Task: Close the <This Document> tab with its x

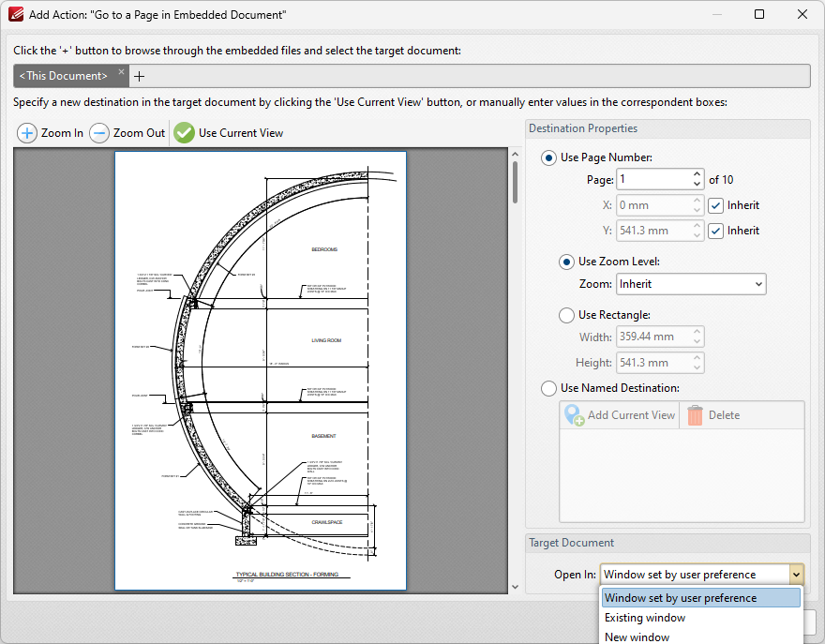Action: (x=121, y=71)
